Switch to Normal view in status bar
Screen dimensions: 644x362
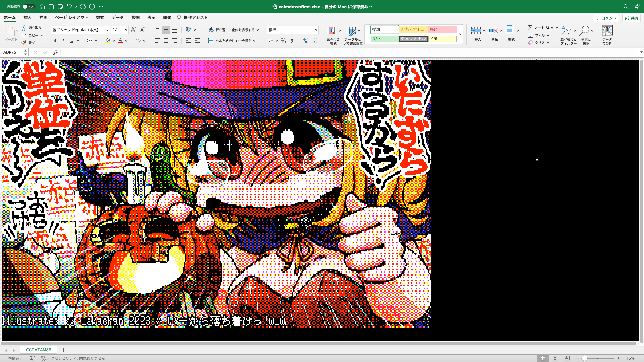pos(543,358)
